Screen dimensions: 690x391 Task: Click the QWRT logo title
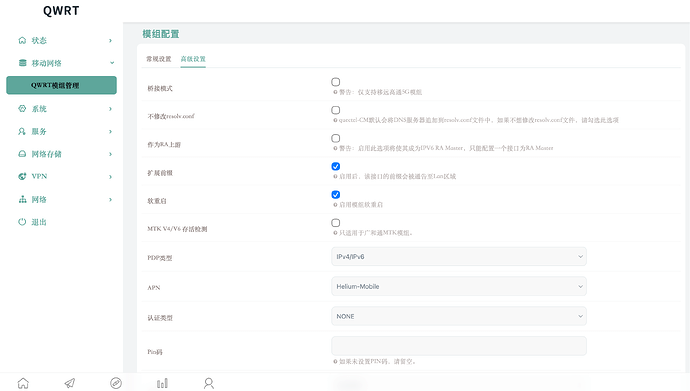coord(61,11)
